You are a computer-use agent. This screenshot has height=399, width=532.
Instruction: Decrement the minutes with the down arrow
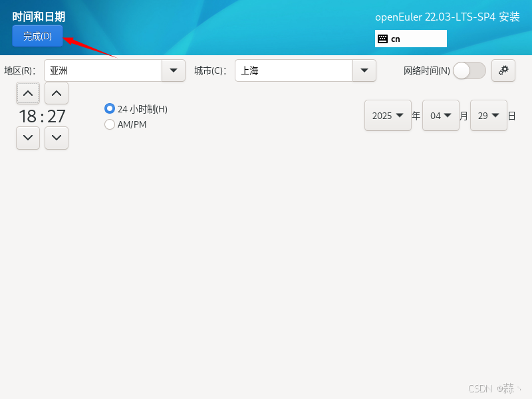click(57, 138)
